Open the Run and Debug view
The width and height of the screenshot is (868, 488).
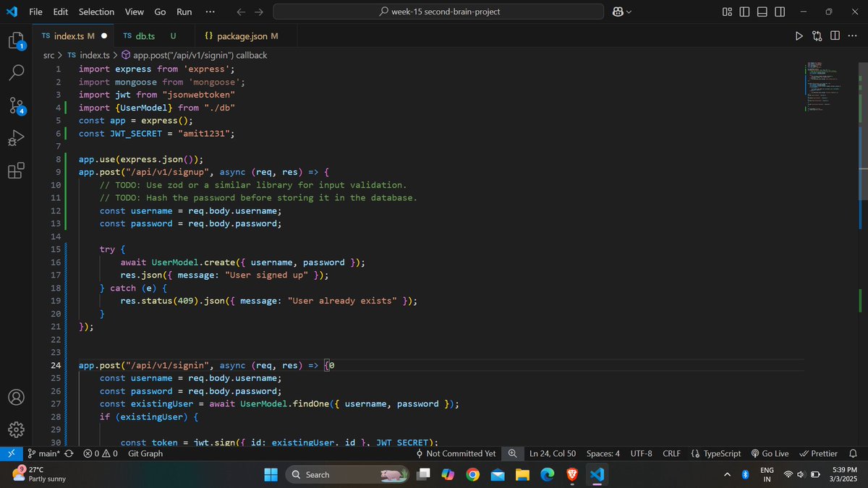[x=16, y=138]
